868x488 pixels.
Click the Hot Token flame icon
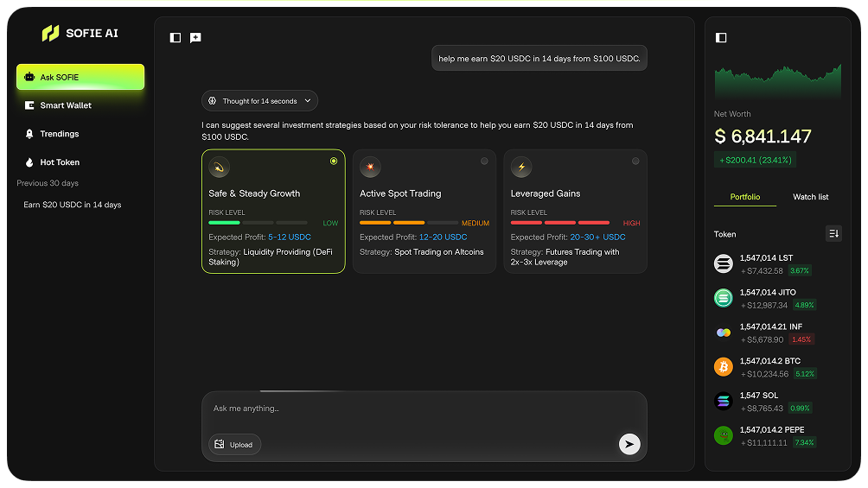tap(29, 162)
